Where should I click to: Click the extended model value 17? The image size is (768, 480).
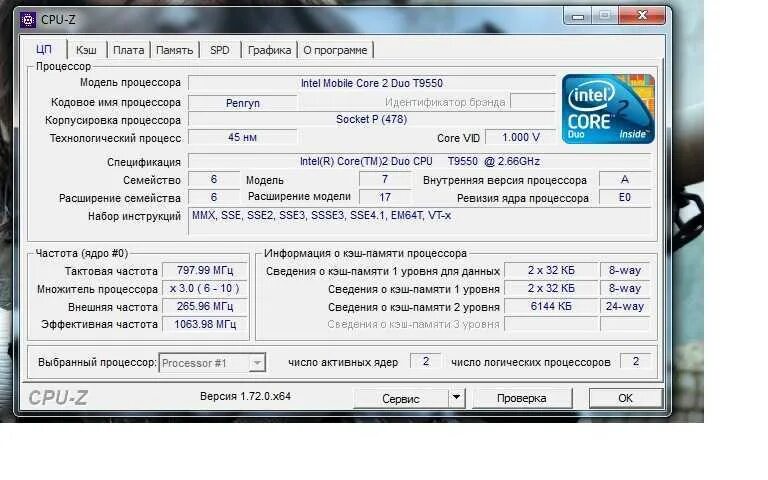385,197
